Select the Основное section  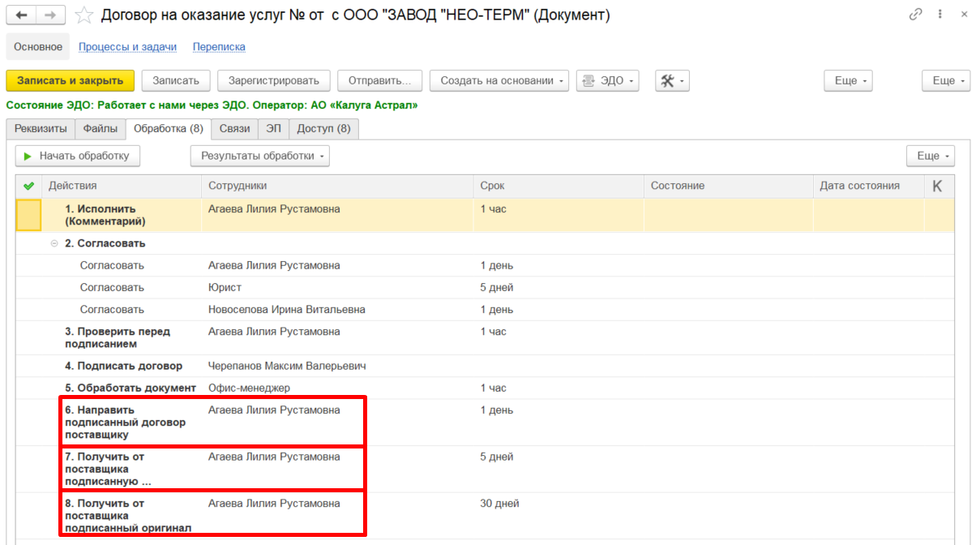click(38, 47)
